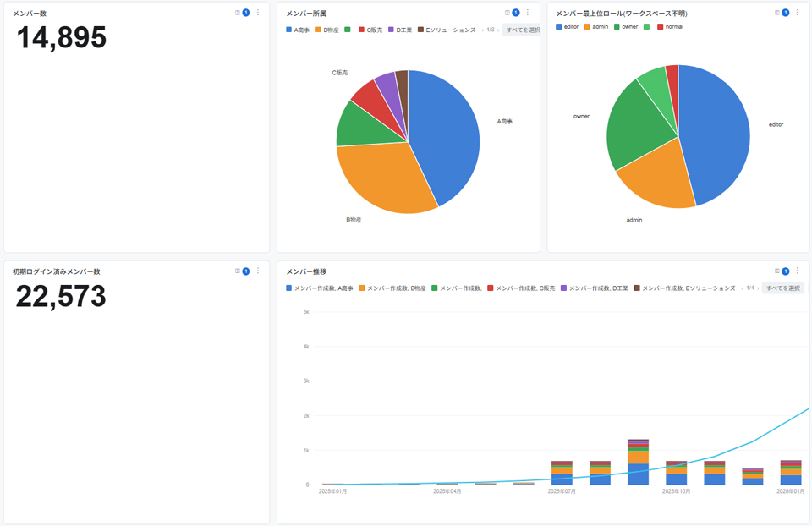Viewport: 812px width, 526px height.
Task: Click the blue filter badge on メンバー所属 card
Action: [x=516, y=13]
